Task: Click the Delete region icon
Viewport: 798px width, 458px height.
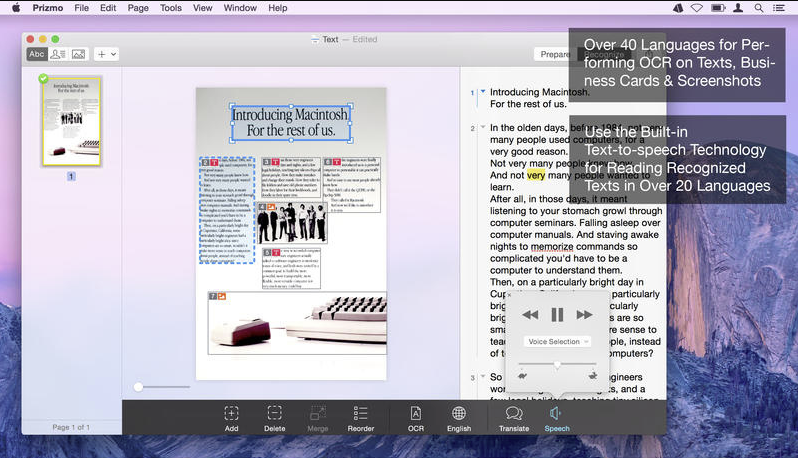Action: click(274, 413)
